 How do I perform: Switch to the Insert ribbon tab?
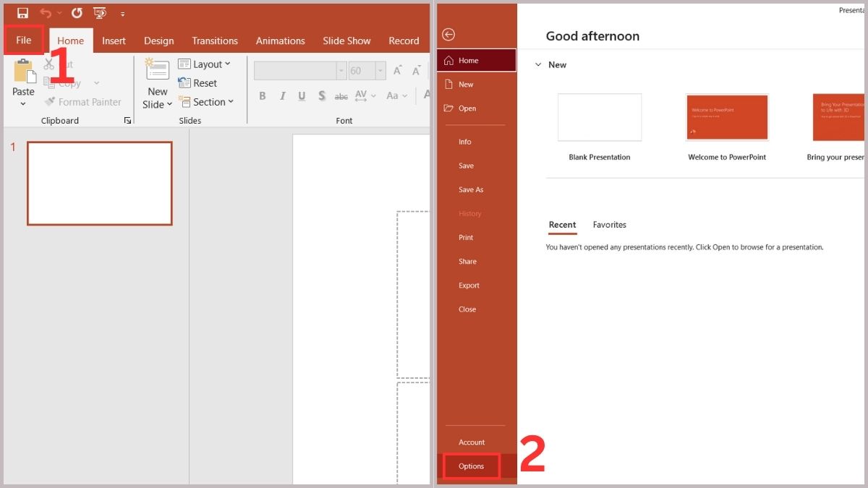(114, 40)
